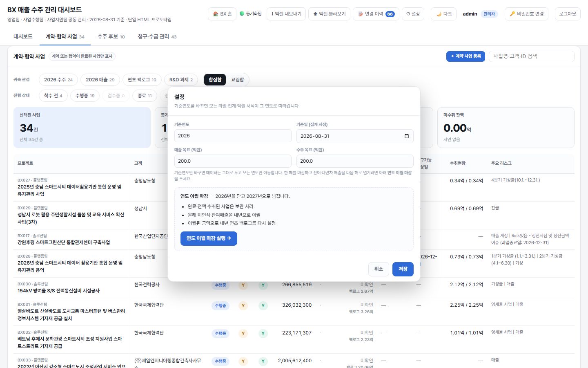
Task: Open 변경 이력 change history
Action: click(376, 14)
